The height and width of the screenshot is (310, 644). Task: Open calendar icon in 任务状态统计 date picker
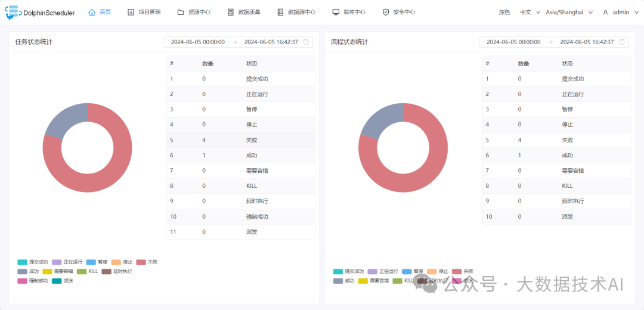[x=306, y=42]
